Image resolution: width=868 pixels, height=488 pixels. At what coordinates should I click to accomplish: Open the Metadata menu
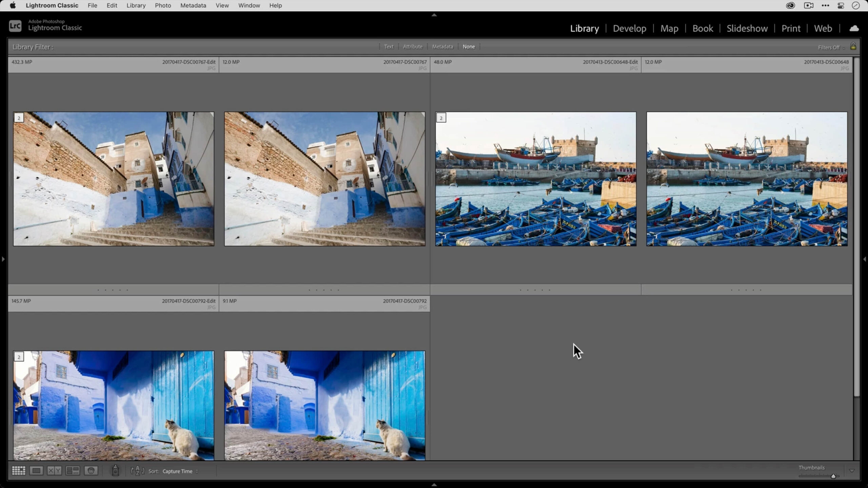(193, 5)
